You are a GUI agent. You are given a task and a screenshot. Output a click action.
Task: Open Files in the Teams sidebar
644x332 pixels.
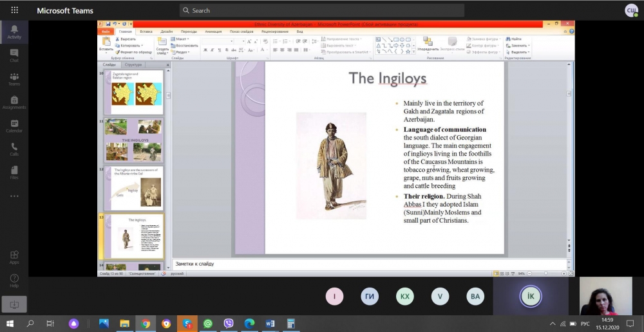click(x=14, y=172)
